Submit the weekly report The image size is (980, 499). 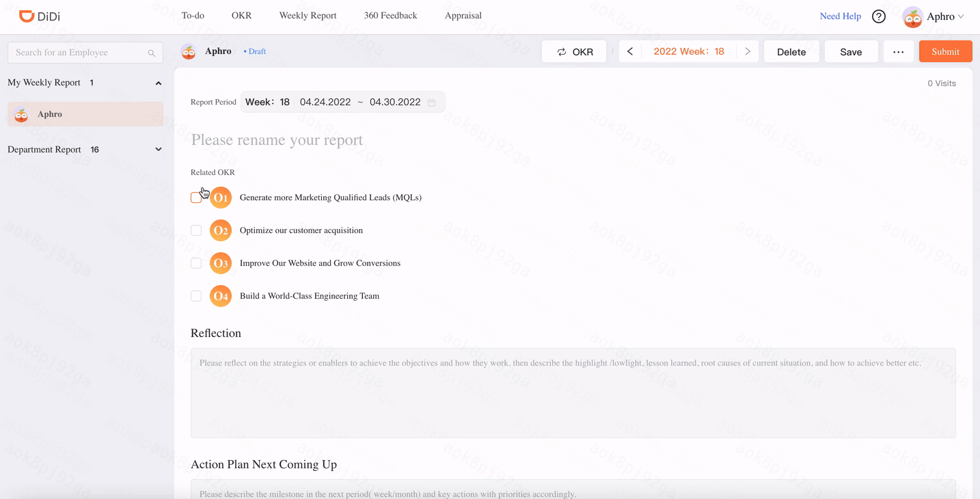pyautogui.click(x=945, y=51)
